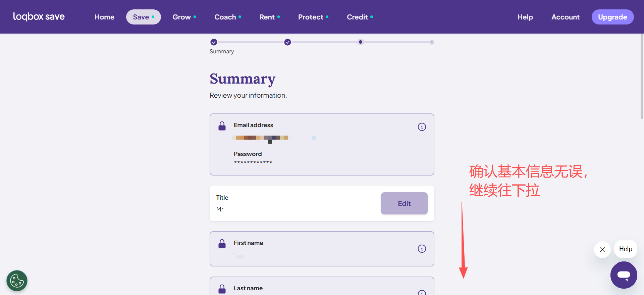The width and height of the screenshot is (644, 295).
Task: Edit the Title field
Action: pyautogui.click(x=404, y=203)
